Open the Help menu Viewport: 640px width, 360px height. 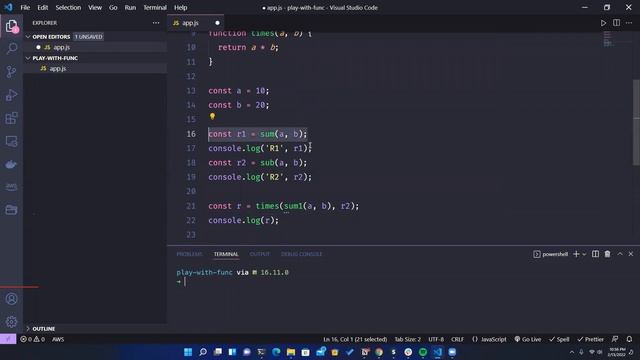(x=180, y=7)
